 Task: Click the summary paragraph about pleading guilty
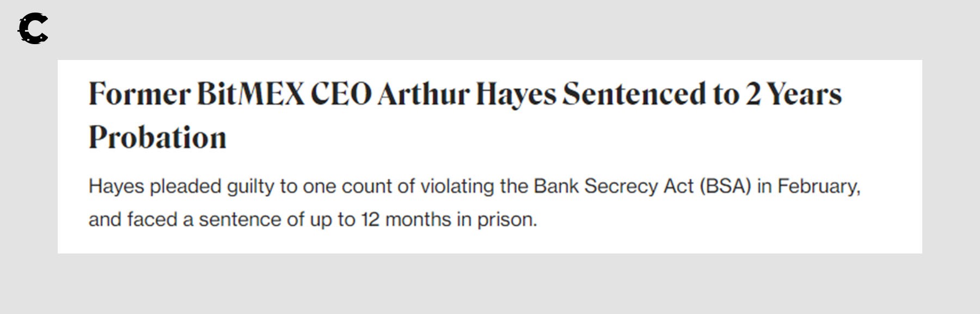(x=474, y=203)
